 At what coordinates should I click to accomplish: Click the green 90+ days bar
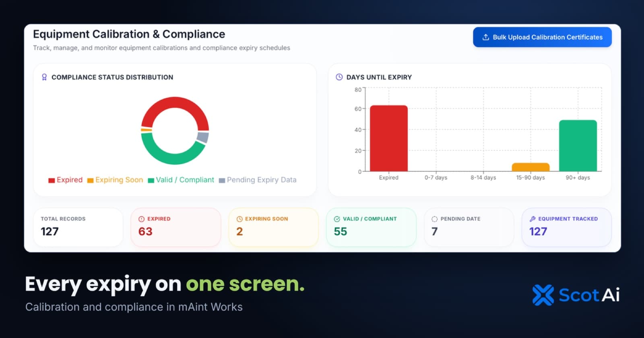click(x=578, y=146)
